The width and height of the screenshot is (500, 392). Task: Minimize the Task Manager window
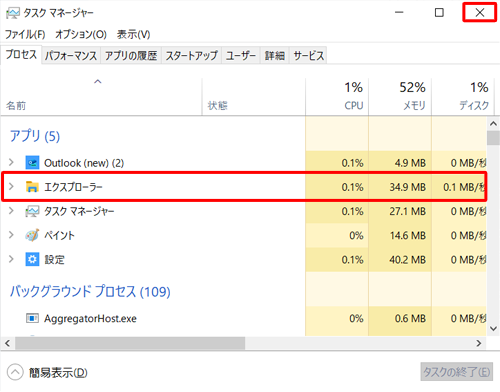click(x=399, y=13)
